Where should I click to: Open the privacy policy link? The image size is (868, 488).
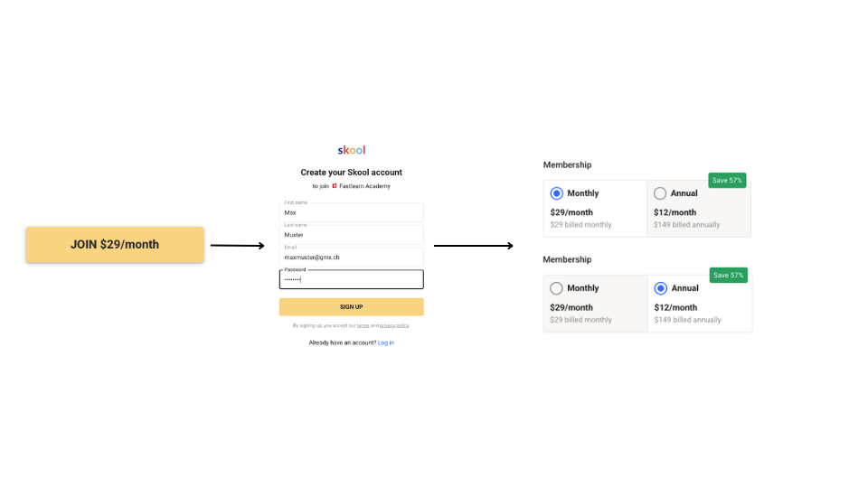pyautogui.click(x=394, y=325)
